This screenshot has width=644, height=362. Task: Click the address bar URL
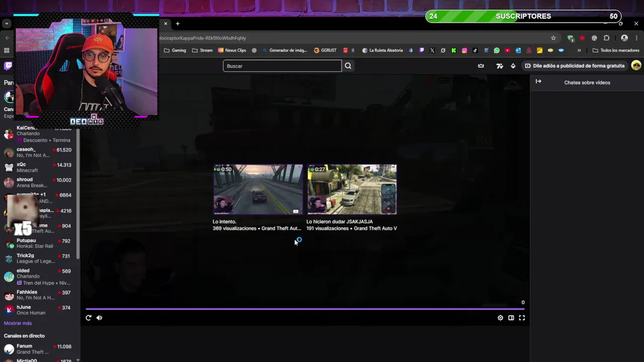(x=202, y=38)
